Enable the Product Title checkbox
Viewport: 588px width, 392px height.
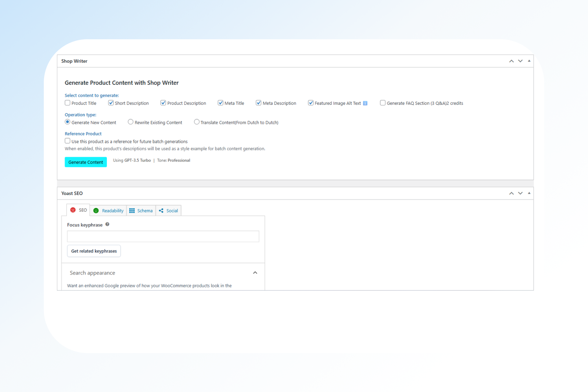(x=68, y=103)
